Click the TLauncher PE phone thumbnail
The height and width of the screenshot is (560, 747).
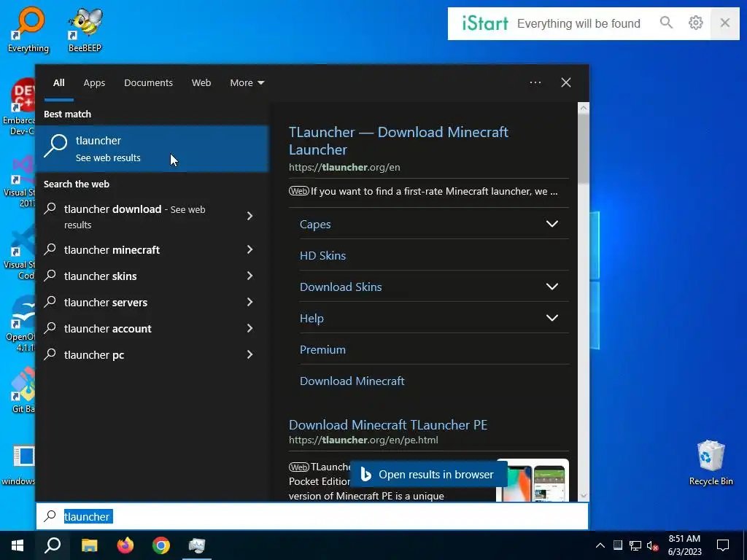(533, 480)
